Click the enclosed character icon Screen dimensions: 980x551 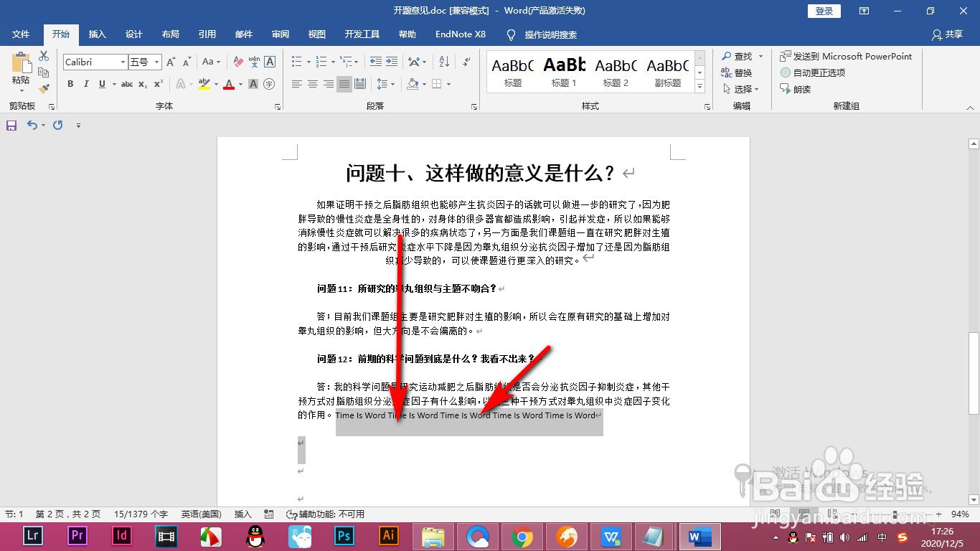(269, 84)
